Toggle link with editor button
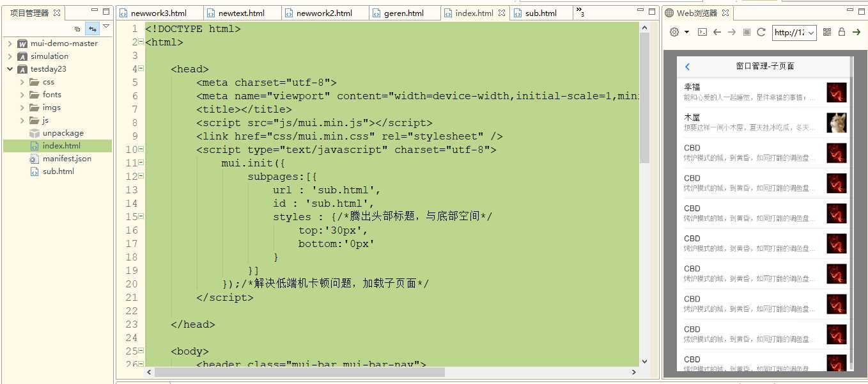This screenshot has width=868, height=384. 93,29
